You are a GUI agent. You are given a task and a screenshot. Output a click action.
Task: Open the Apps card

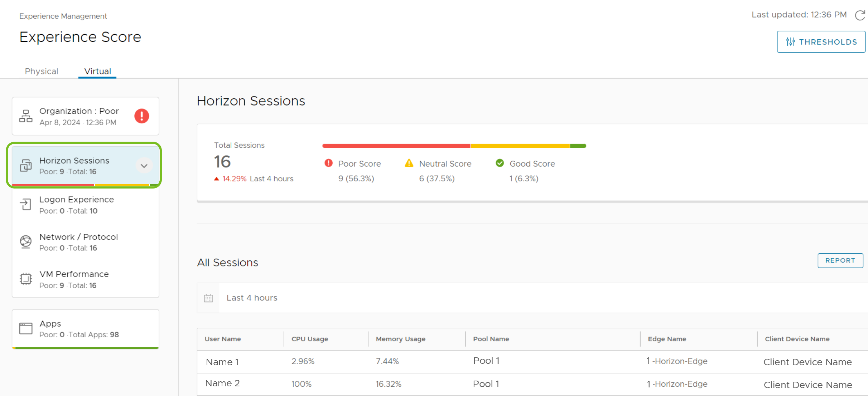pyautogui.click(x=86, y=329)
